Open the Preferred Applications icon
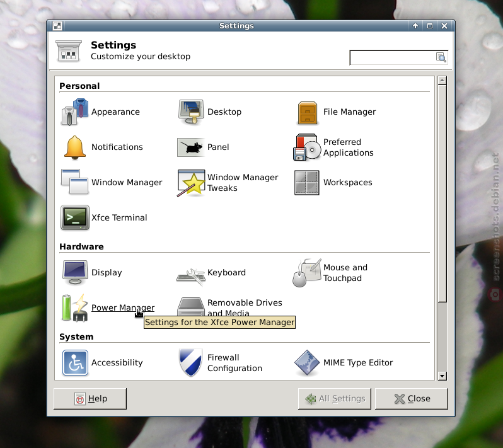 tap(307, 147)
